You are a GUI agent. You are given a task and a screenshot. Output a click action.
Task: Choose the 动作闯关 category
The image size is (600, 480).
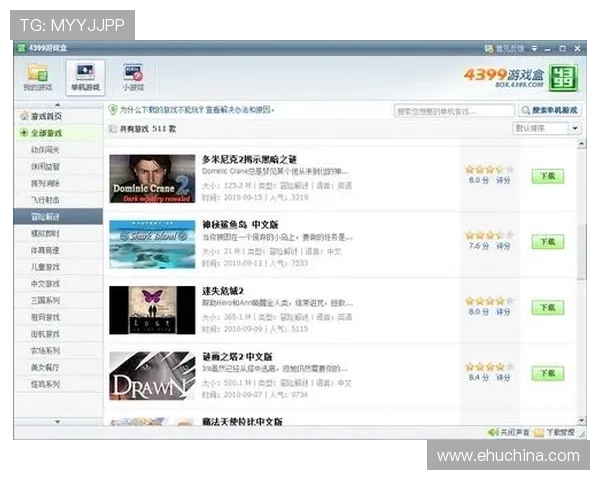click(x=58, y=150)
